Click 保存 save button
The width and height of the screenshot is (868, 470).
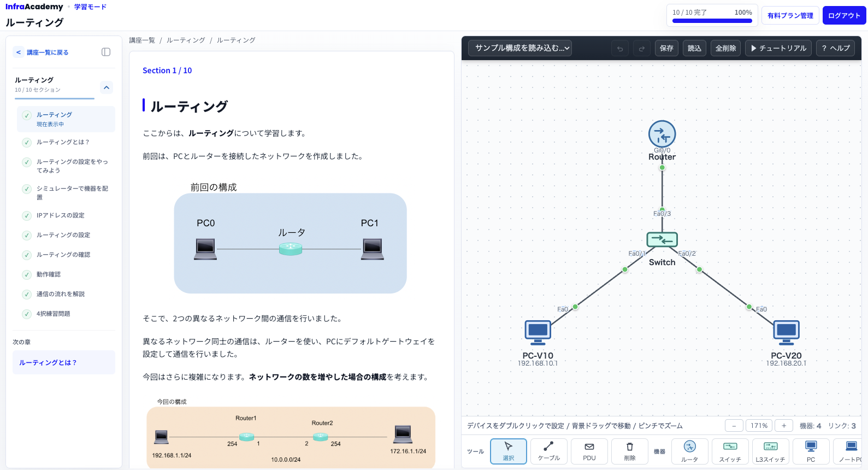tap(666, 48)
